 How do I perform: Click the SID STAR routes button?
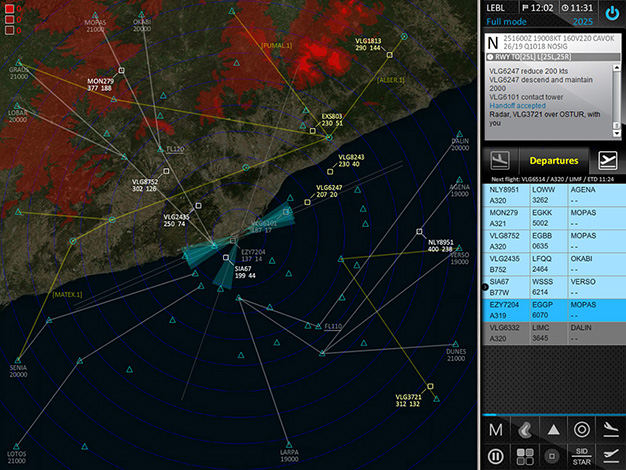pyautogui.click(x=581, y=456)
